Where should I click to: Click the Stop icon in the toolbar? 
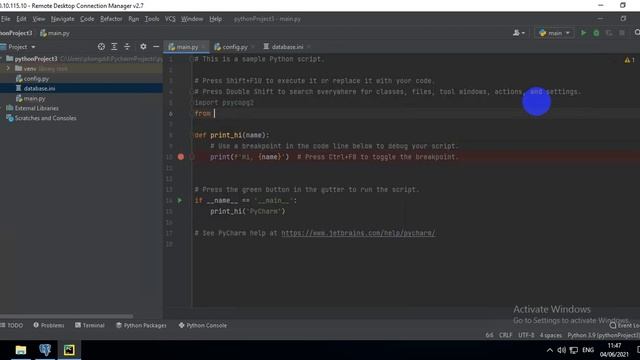pos(622,33)
